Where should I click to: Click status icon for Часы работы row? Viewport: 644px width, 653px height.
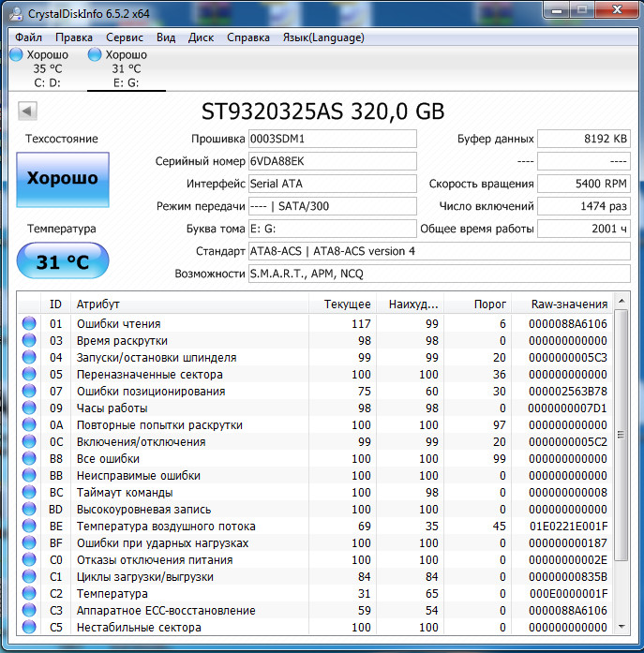pos(29,408)
